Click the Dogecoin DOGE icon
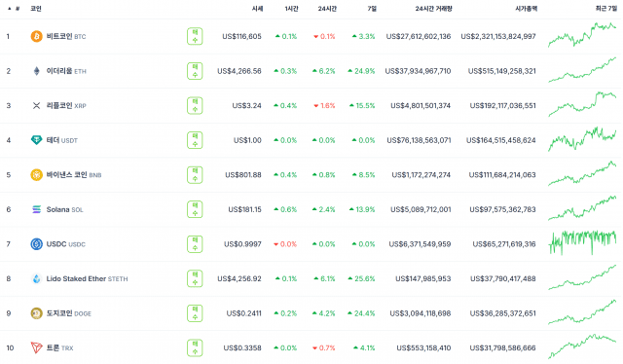This screenshot has height=364, width=623. [37, 313]
